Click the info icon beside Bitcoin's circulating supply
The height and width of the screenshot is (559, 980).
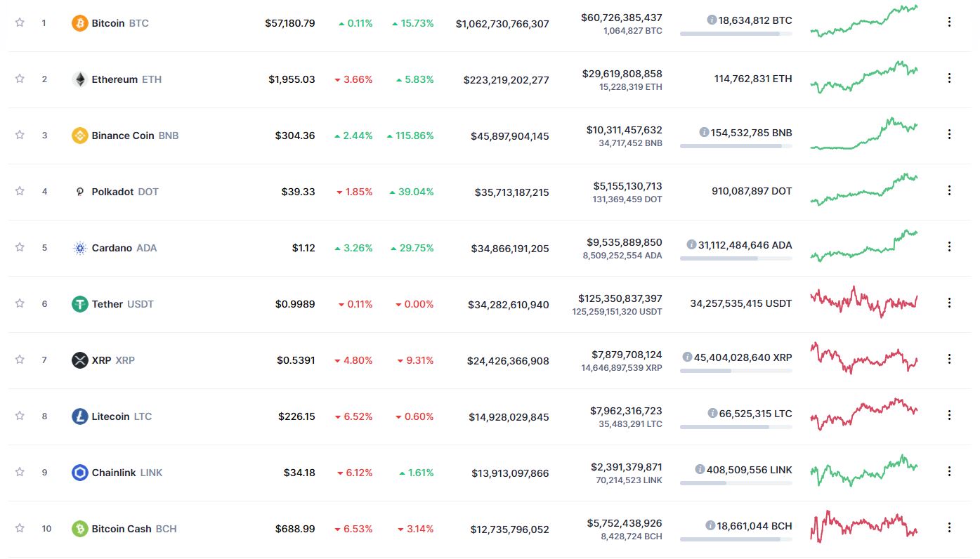click(712, 20)
